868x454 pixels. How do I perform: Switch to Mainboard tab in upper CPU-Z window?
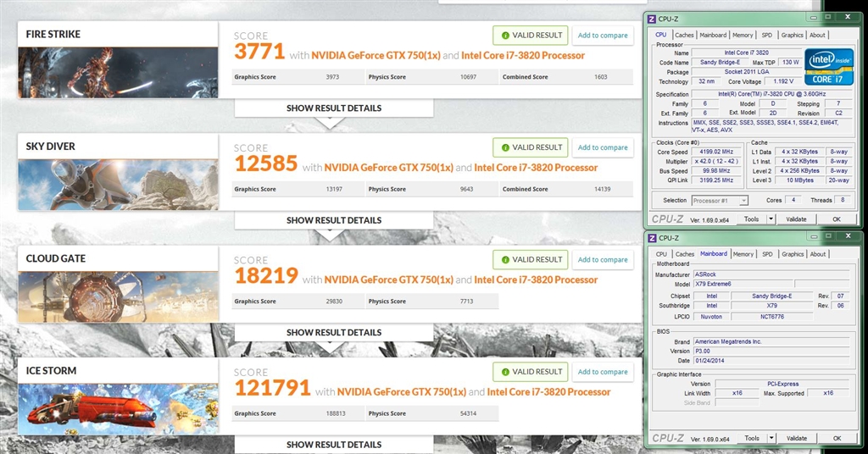click(713, 35)
